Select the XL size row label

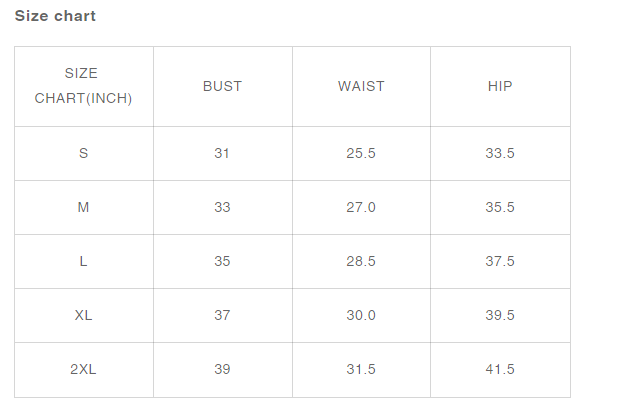coord(83,315)
